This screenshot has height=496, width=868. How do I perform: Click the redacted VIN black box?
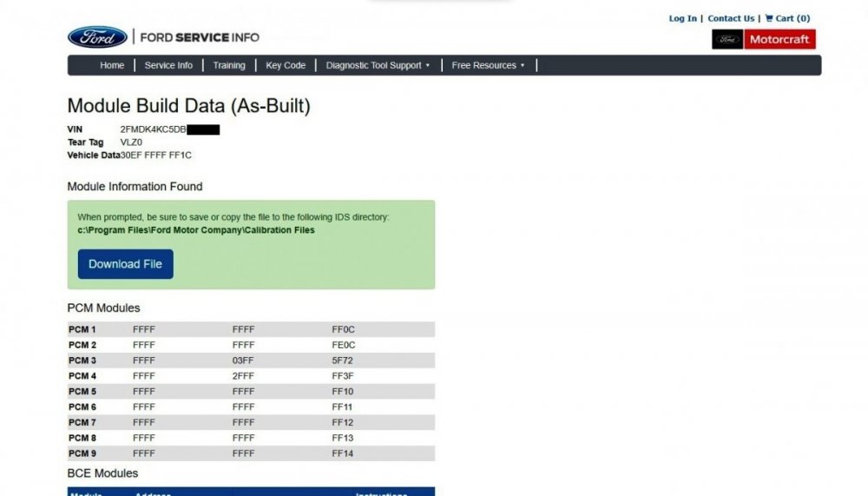[203, 129]
